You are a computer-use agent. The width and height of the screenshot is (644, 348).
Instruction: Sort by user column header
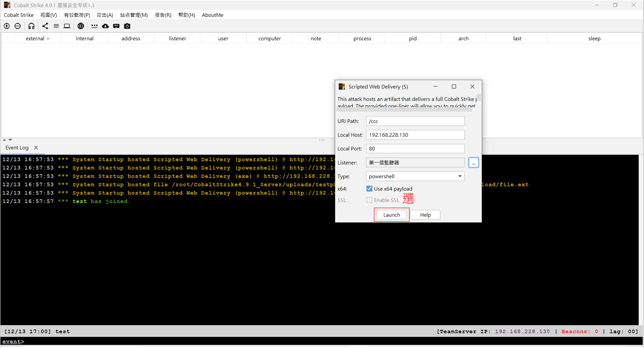pyautogui.click(x=223, y=38)
